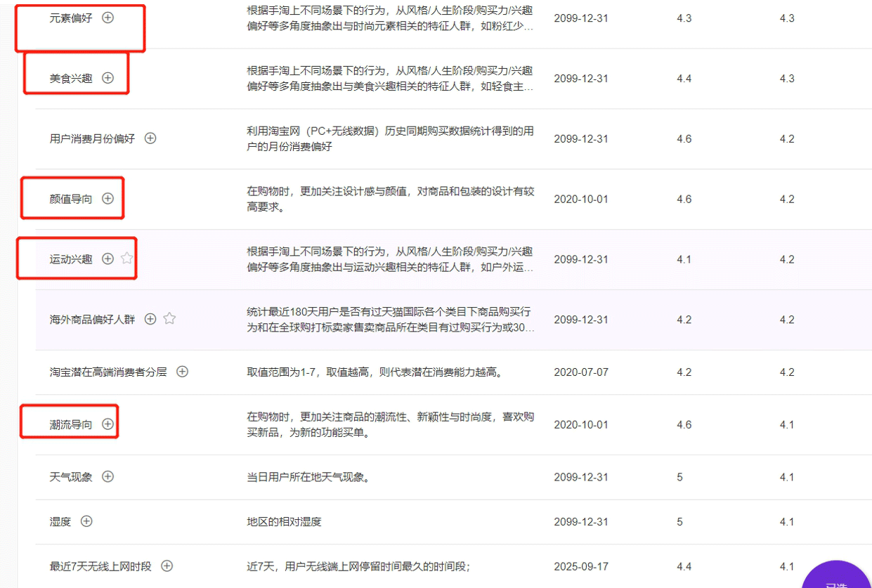Click the 2020-07-07 date cell
Screen dimensions: 872x588
(580, 372)
